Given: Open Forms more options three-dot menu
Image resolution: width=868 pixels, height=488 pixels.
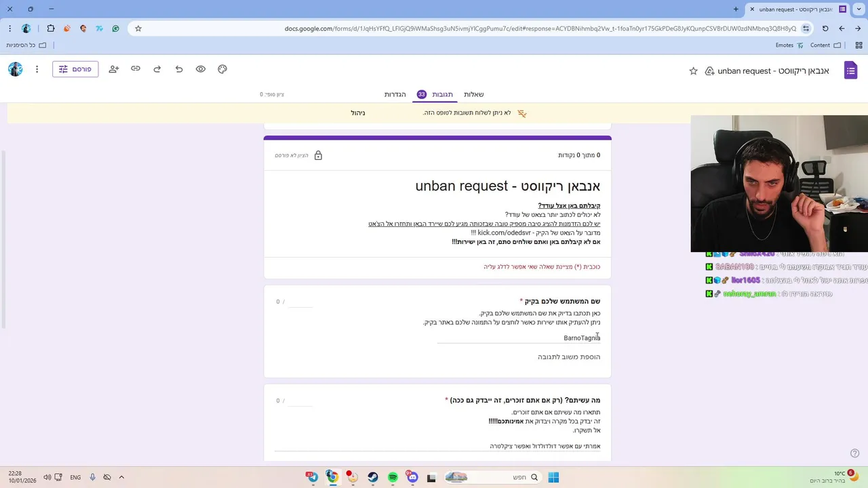Looking at the screenshot, I should click(37, 69).
